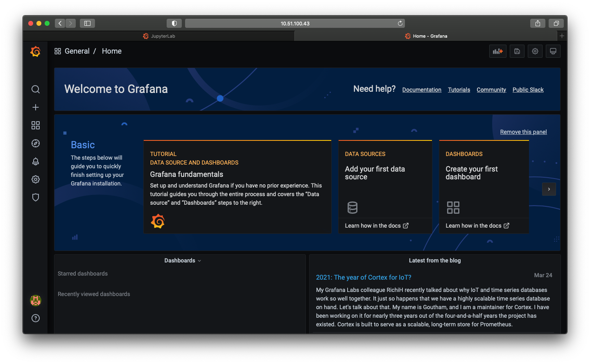Click the Save dashboard disk icon

[x=517, y=51]
